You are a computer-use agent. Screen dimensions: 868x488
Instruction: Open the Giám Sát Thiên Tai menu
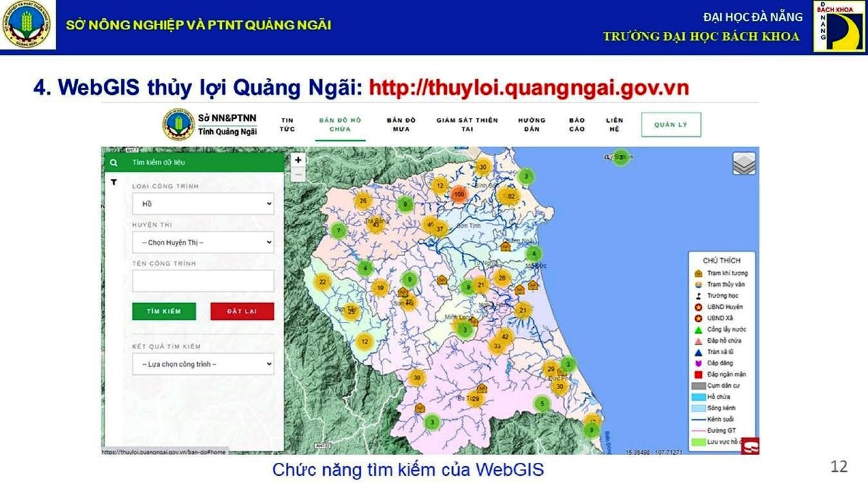[466, 124]
